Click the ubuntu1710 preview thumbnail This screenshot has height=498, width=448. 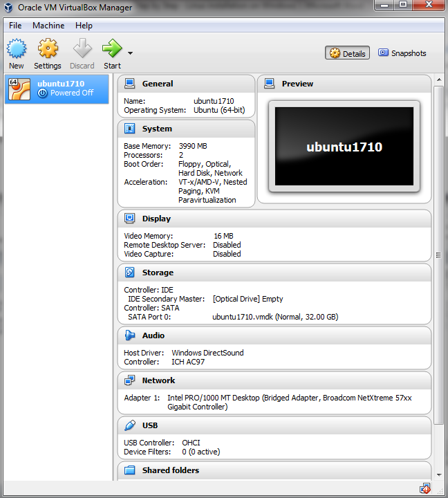pos(344,147)
